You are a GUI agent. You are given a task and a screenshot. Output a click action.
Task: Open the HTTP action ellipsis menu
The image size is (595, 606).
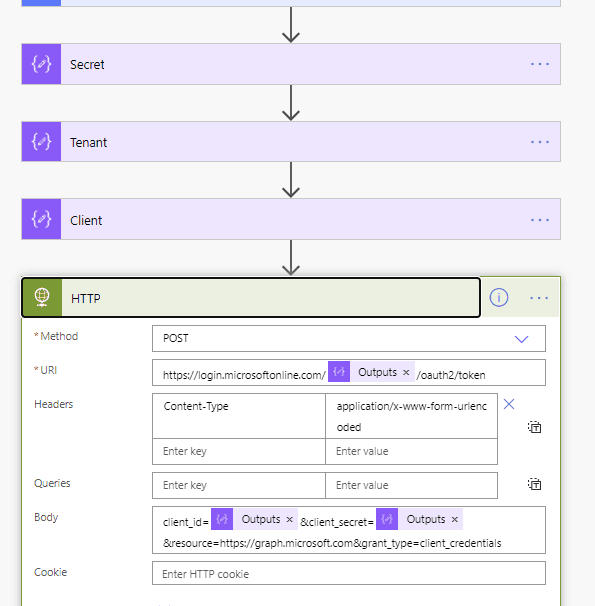click(x=539, y=298)
